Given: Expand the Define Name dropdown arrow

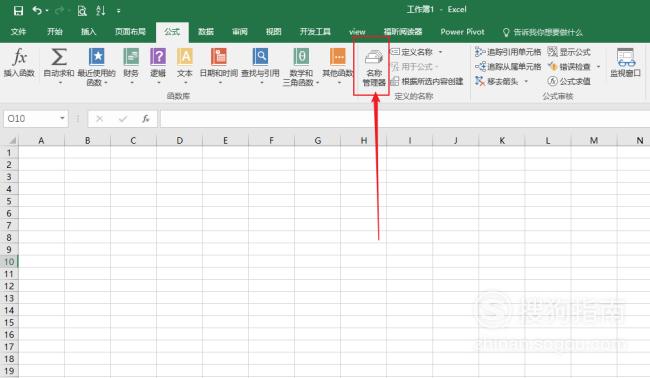Looking at the screenshot, I should [x=440, y=52].
